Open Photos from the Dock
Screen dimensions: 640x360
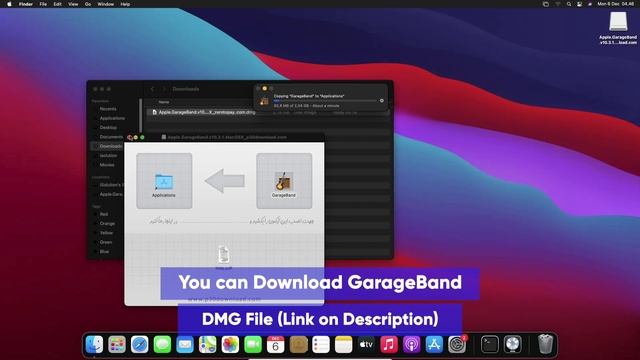click(230, 344)
